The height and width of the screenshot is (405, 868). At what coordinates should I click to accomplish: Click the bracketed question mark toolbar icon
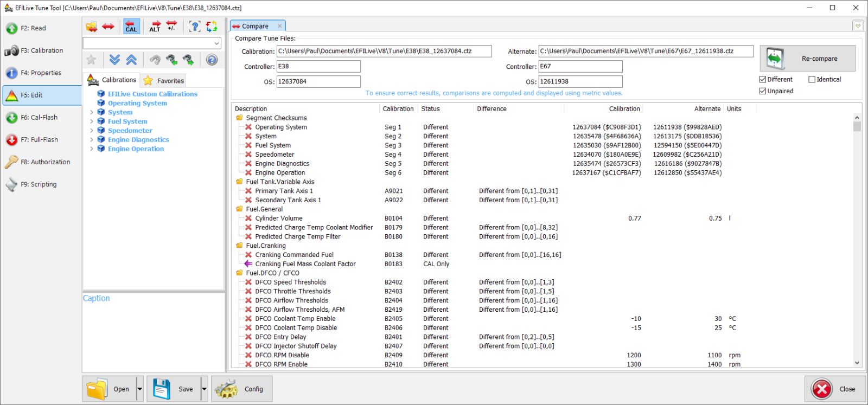click(x=195, y=27)
